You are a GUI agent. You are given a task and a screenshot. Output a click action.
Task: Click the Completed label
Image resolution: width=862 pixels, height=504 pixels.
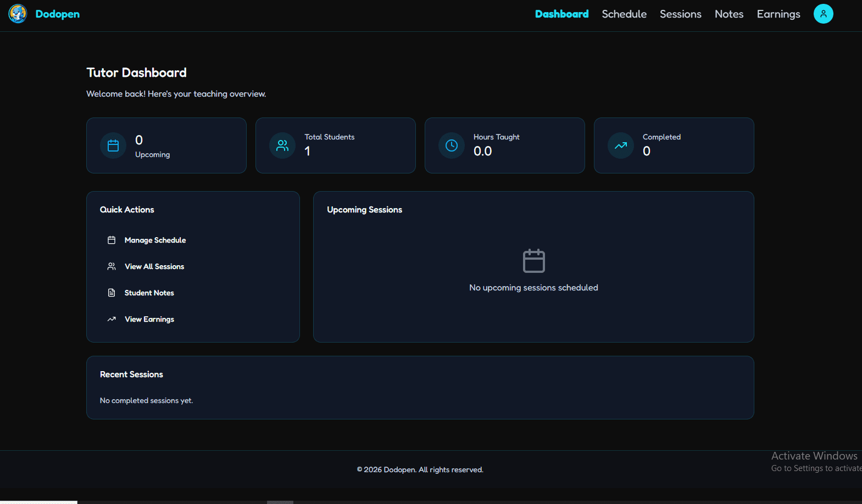(x=661, y=137)
